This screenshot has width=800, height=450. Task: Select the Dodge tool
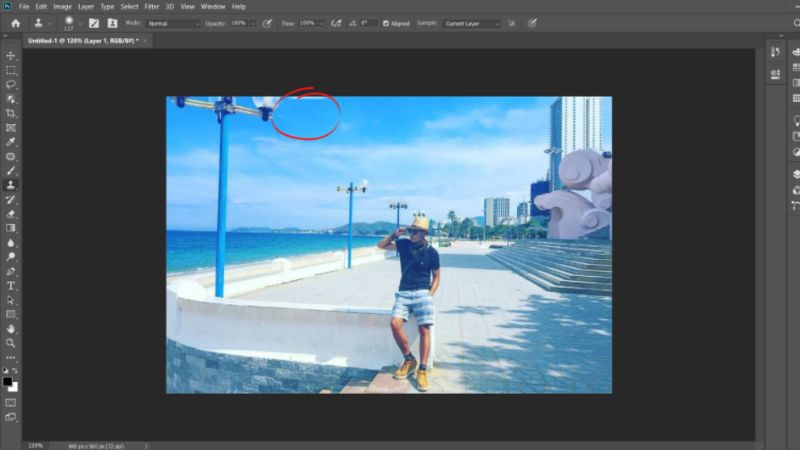coord(10,257)
